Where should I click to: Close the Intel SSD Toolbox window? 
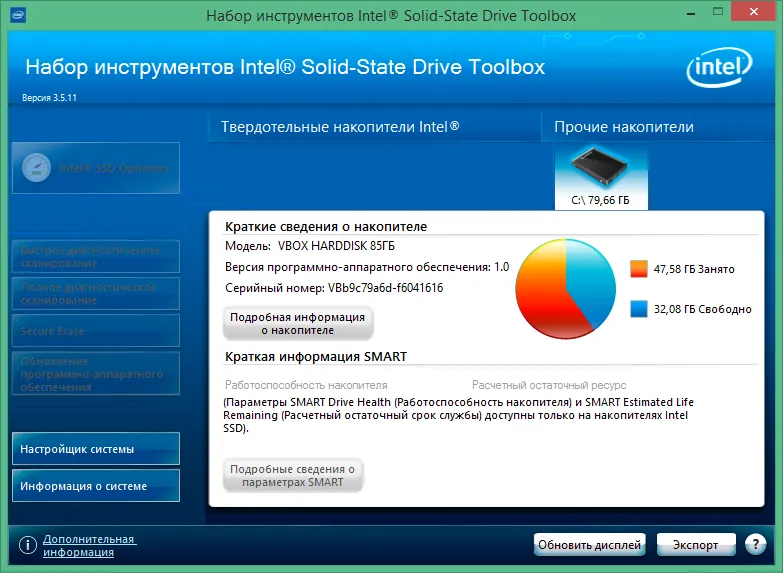[x=754, y=11]
